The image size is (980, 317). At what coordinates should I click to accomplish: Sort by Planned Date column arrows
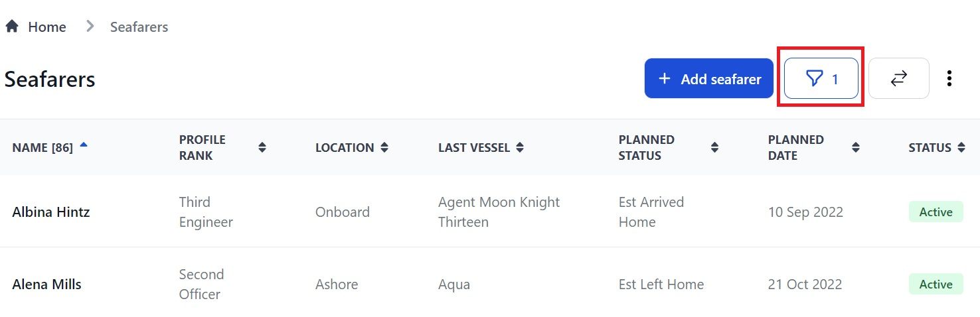(x=856, y=148)
